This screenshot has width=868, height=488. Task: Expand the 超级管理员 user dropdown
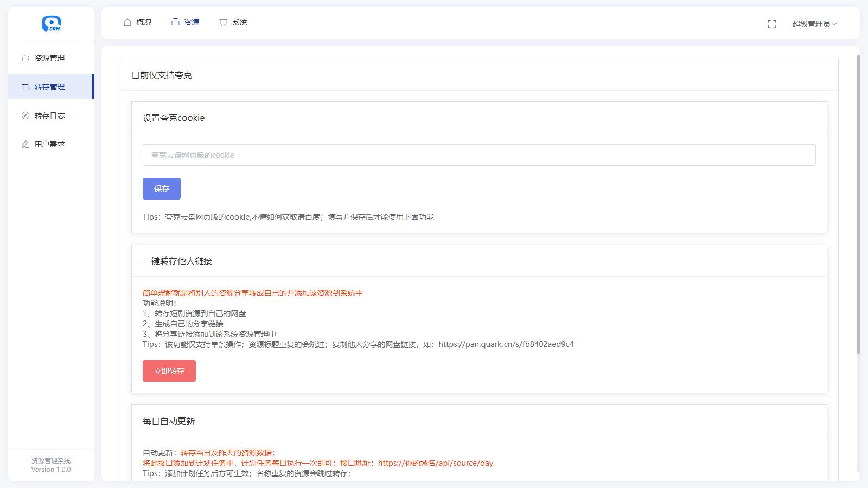814,24
